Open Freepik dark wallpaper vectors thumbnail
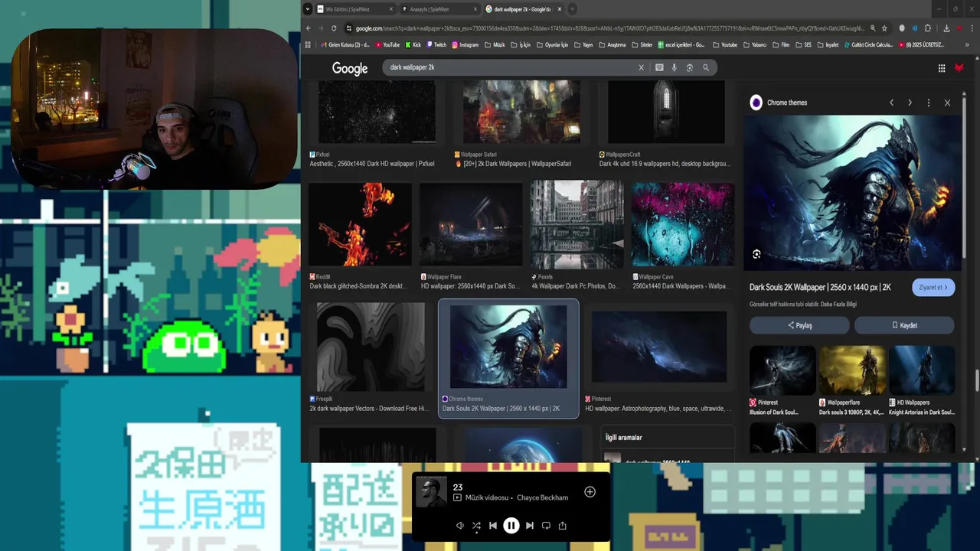This screenshot has width=980, height=551. (x=370, y=347)
